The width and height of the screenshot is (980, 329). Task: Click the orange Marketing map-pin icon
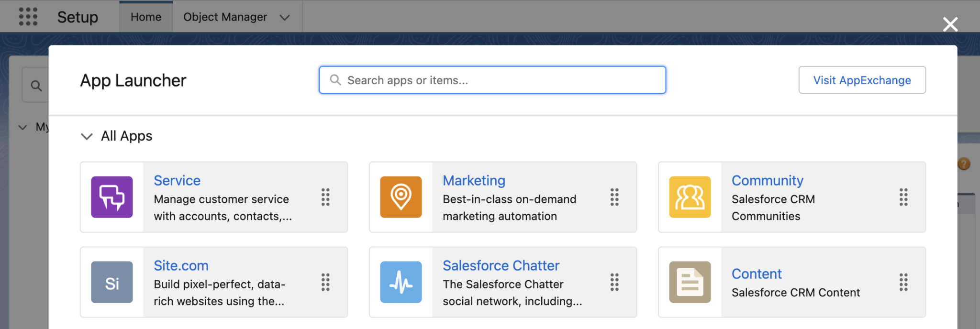coord(401,197)
